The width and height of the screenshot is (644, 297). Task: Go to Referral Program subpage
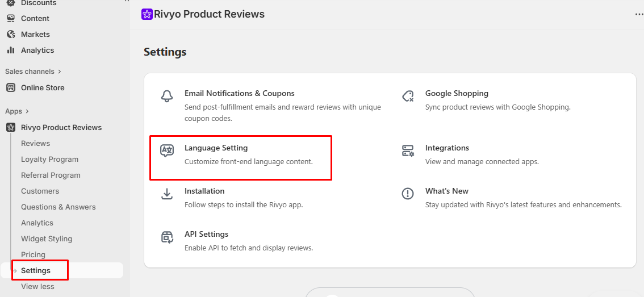pyautogui.click(x=51, y=175)
